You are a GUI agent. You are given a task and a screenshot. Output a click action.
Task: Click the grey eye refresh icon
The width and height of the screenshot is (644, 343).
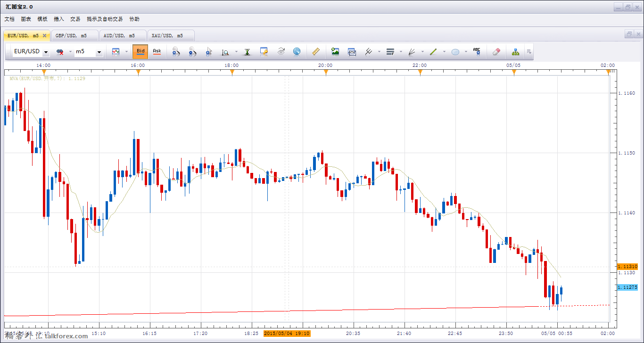[281, 51]
